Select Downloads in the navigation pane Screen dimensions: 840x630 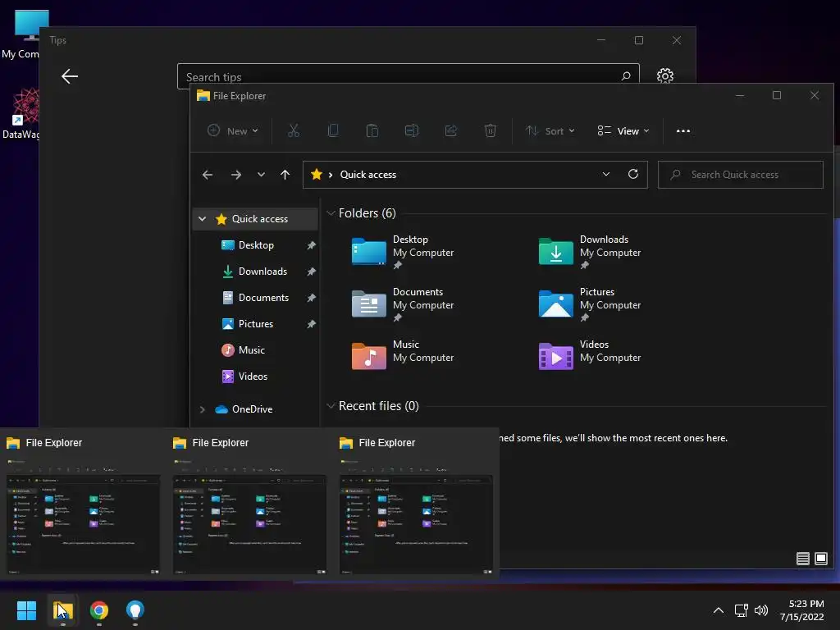262,271
